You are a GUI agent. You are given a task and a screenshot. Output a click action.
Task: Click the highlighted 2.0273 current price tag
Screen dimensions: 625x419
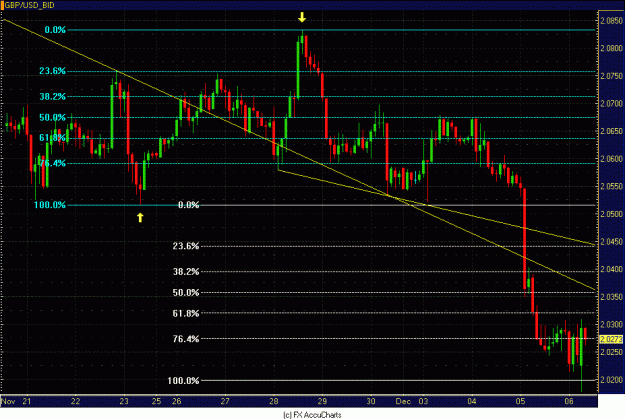click(611, 339)
